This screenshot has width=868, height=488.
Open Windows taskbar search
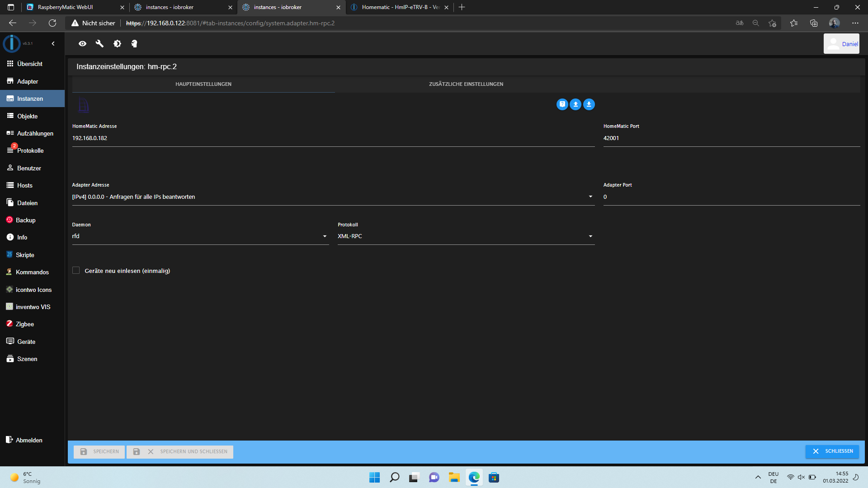pyautogui.click(x=395, y=478)
